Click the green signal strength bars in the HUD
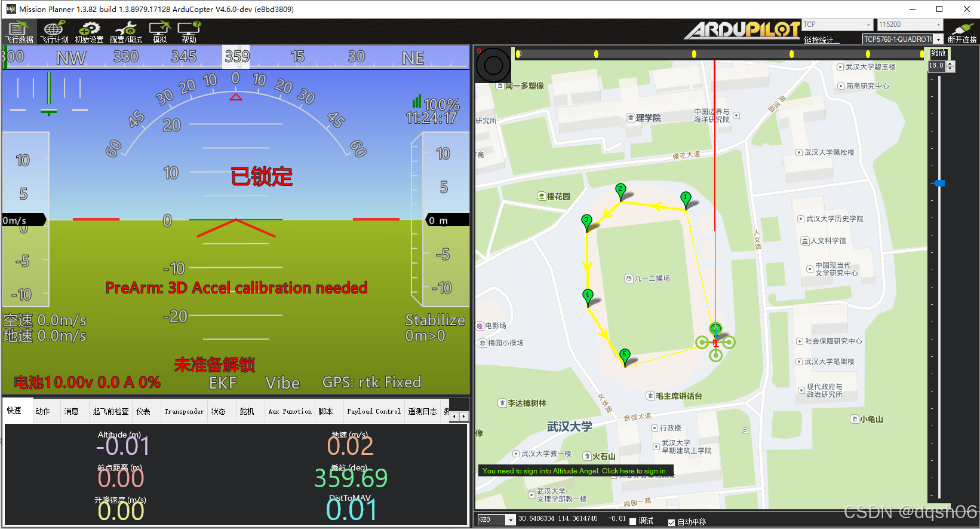The width and height of the screenshot is (980, 529). 417,101
